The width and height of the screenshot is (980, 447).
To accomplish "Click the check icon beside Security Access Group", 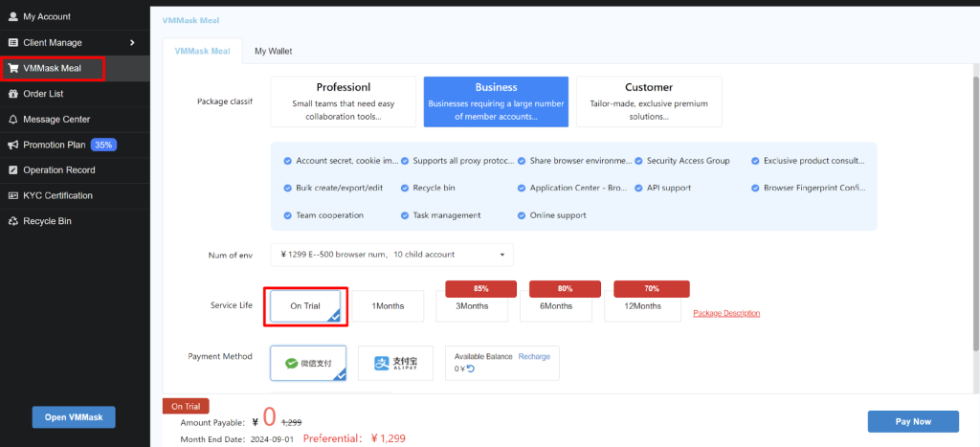I will [638, 161].
